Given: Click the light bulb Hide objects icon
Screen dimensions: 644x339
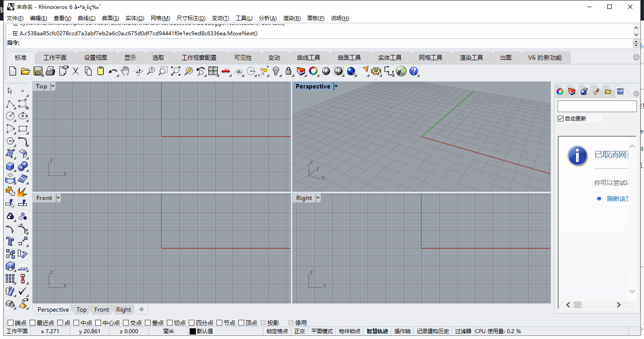Looking at the screenshot, I should (x=276, y=71).
